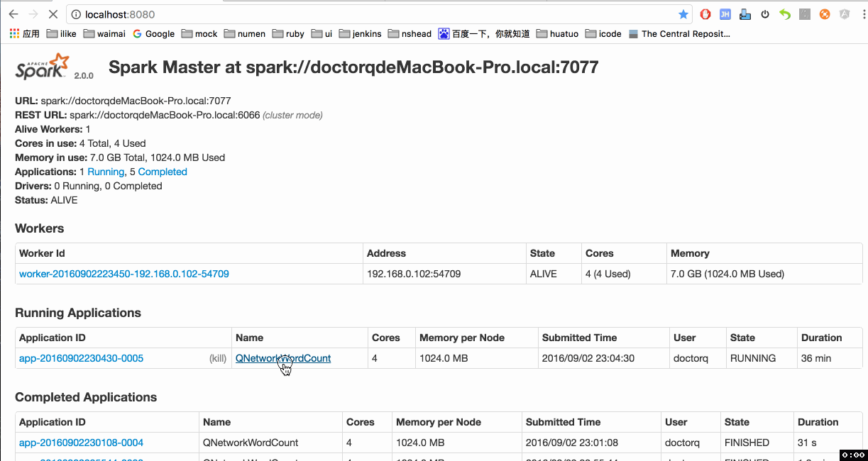Open the red AdBlock stop-hand extension
Viewport: 868px width, 461px height.
(705, 14)
